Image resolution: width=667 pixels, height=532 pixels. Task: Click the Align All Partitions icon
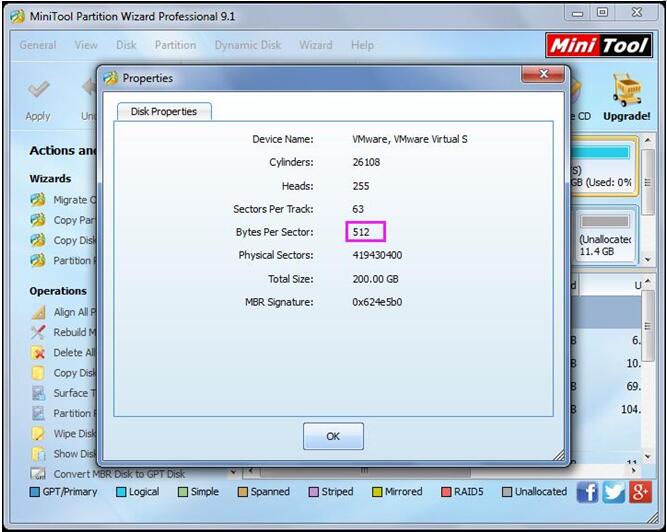pos(38,313)
